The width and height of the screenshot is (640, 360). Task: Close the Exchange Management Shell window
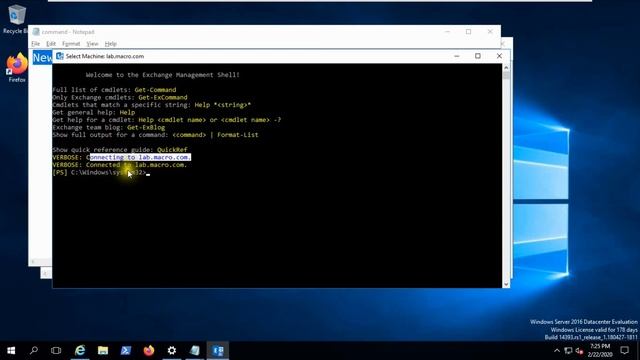pyautogui.click(x=499, y=56)
